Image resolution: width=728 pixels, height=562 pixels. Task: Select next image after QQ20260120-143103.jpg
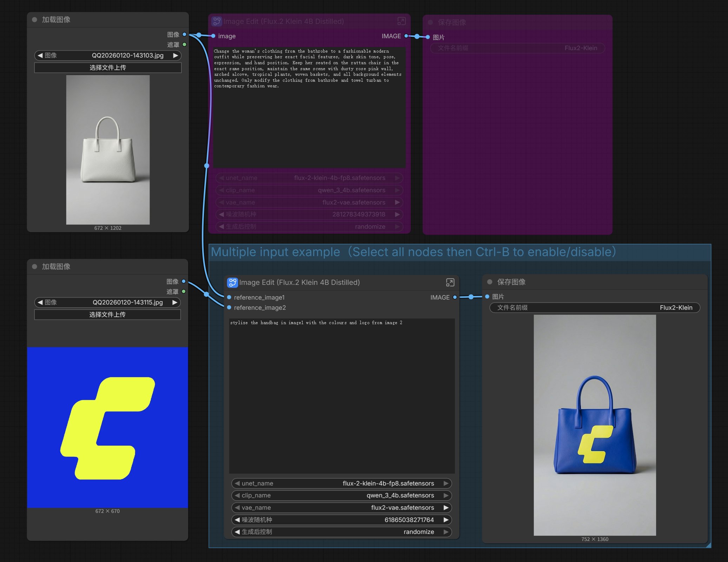click(x=176, y=55)
